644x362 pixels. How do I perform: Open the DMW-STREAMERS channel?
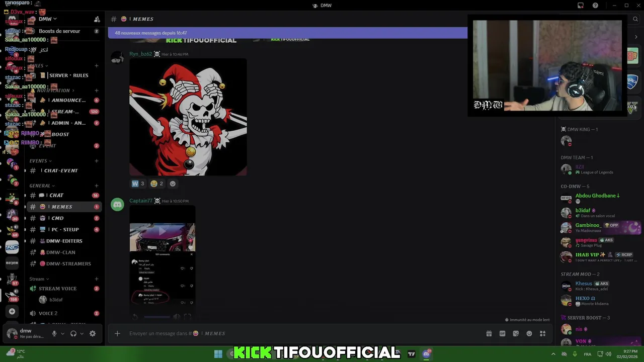tap(64, 263)
